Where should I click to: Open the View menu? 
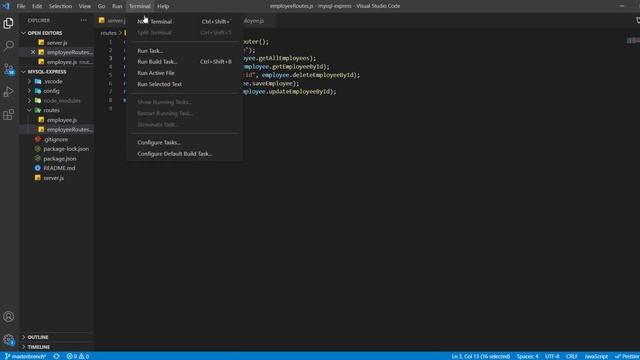click(x=84, y=6)
